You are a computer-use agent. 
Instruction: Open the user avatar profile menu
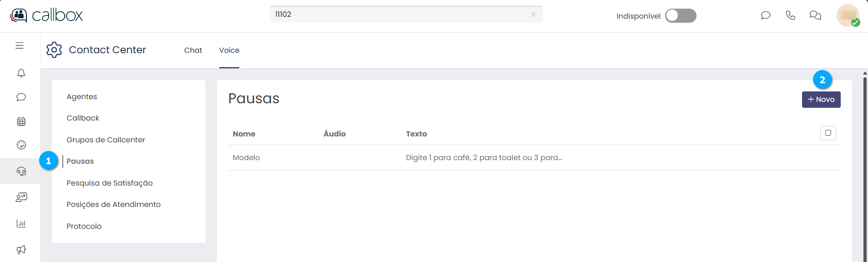pos(848,15)
